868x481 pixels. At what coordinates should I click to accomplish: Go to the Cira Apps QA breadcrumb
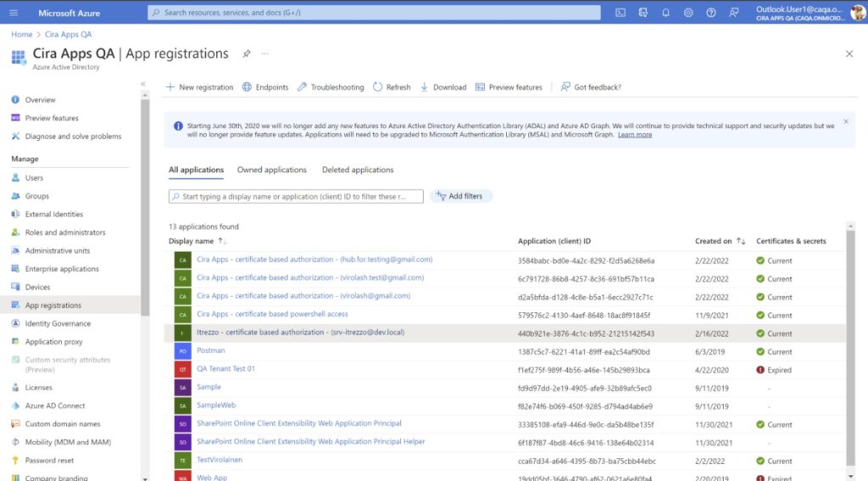coord(68,34)
